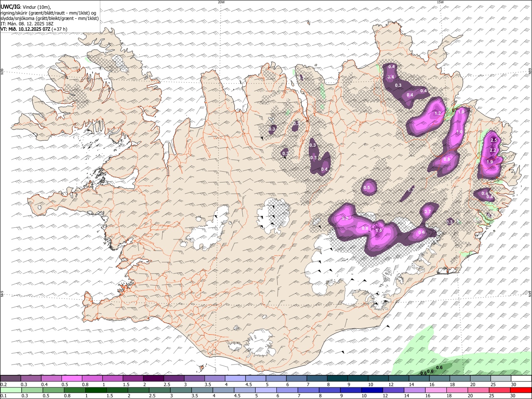Viewport: 532px width, 399px height.
Task: Click the initial time "IT: Mán. 08. 12. 2025 18Z"
Action: [x=27, y=24]
